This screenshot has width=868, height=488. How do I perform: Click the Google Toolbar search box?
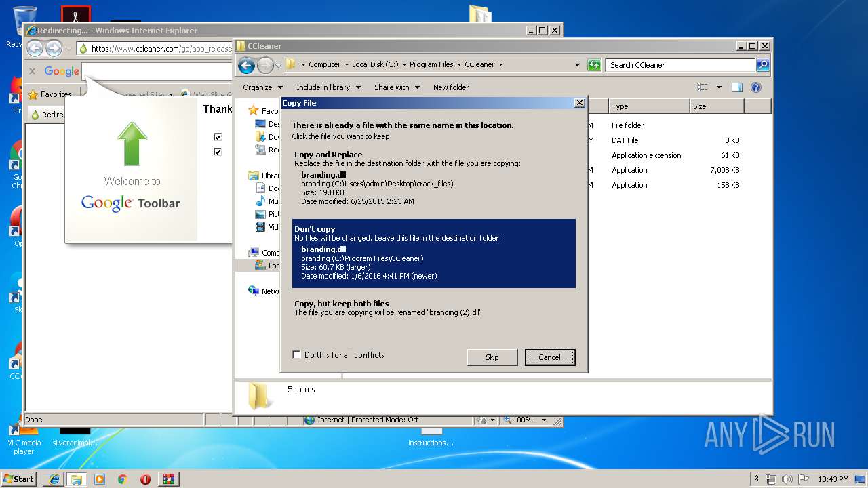point(156,71)
